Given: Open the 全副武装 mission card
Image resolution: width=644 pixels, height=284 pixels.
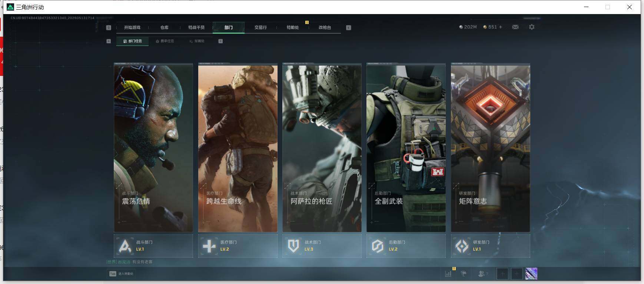Looking at the screenshot, I should pos(406,148).
